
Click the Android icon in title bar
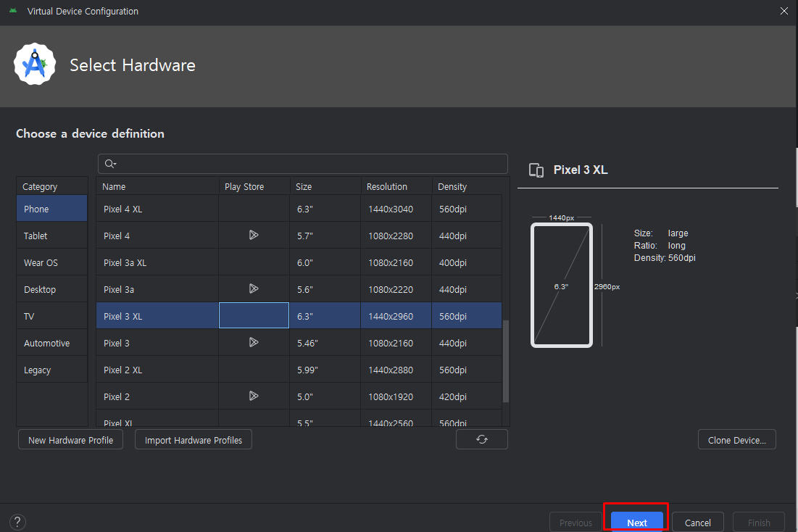13,11
